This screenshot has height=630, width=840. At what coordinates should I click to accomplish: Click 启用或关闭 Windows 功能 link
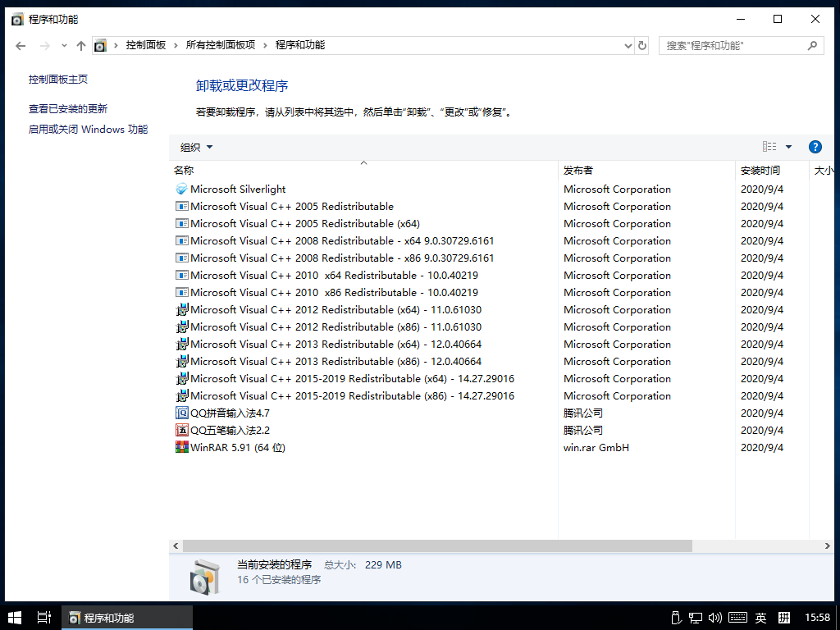tap(88, 130)
